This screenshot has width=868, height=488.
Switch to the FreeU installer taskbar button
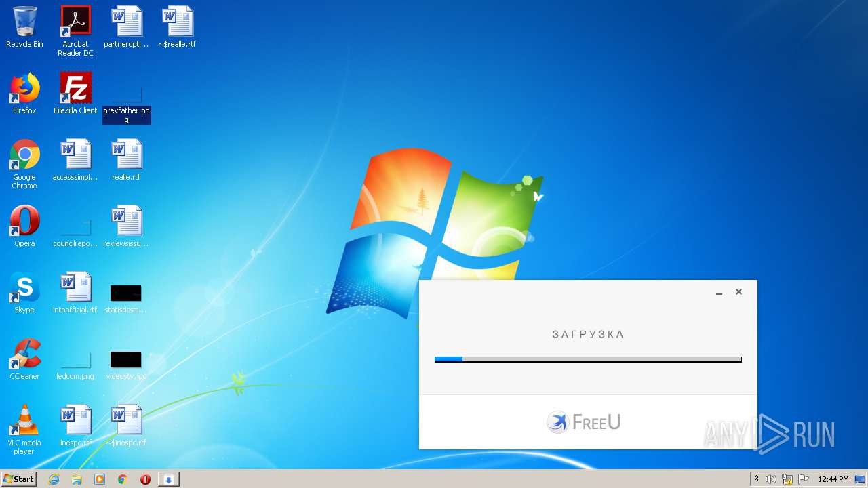pos(169,479)
